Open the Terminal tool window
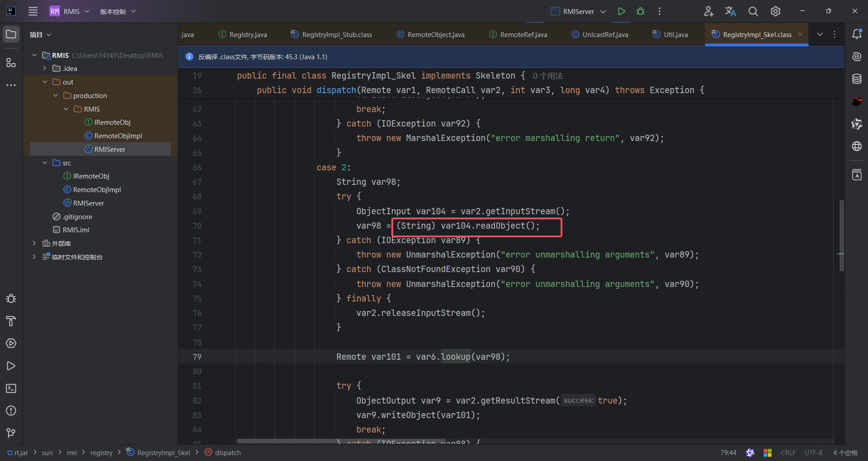The height and width of the screenshot is (461, 868). [11, 388]
